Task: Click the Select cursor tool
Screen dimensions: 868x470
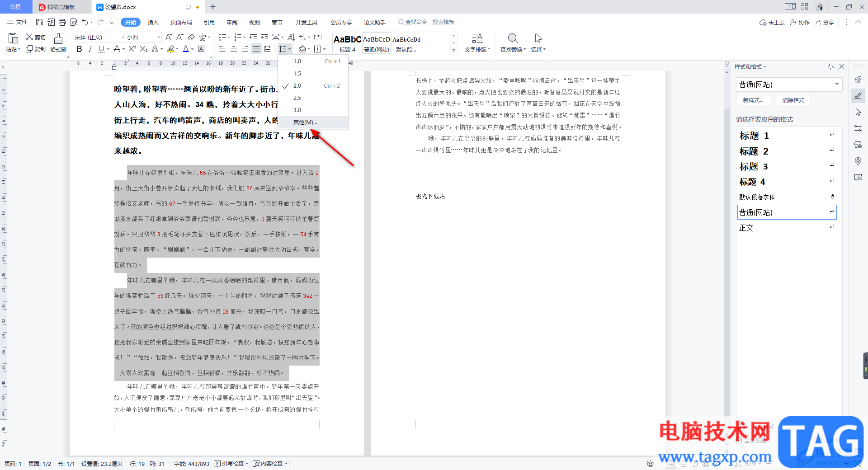Action: click(x=538, y=43)
